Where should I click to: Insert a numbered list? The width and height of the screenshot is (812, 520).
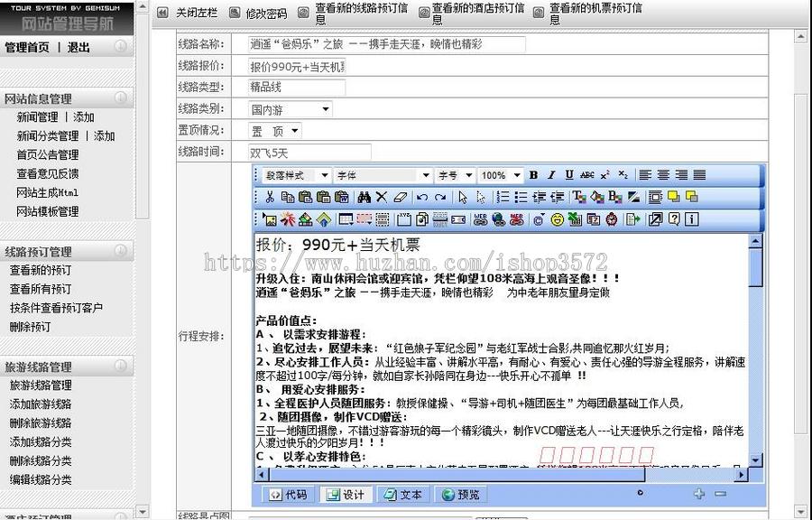[x=503, y=197]
